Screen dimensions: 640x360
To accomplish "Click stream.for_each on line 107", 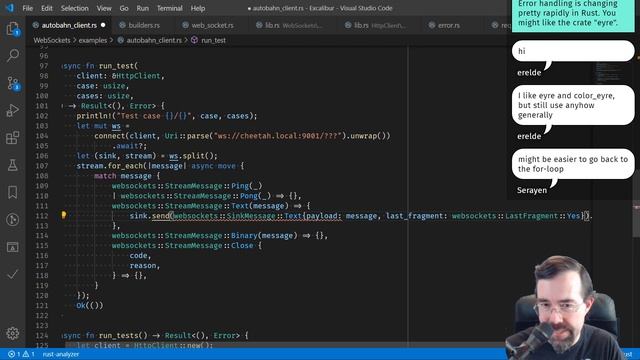I will coord(110,166).
